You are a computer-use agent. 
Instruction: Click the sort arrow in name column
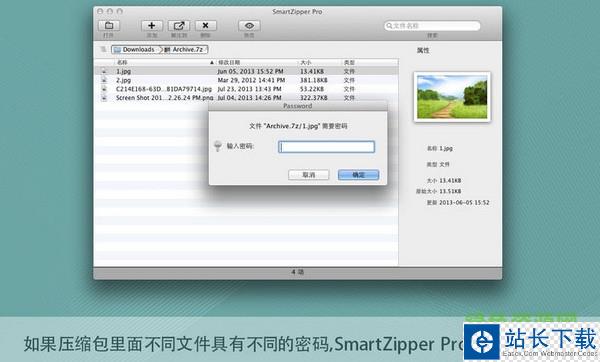tap(212, 62)
